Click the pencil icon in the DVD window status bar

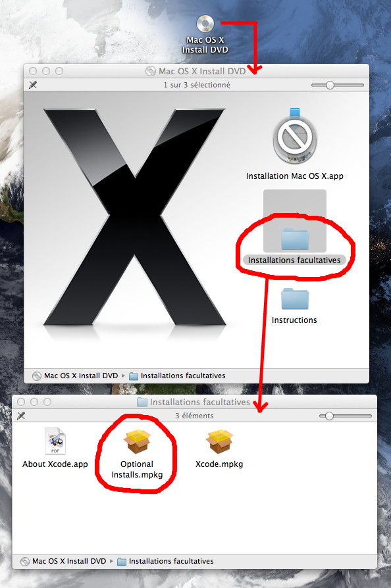[33, 85]
